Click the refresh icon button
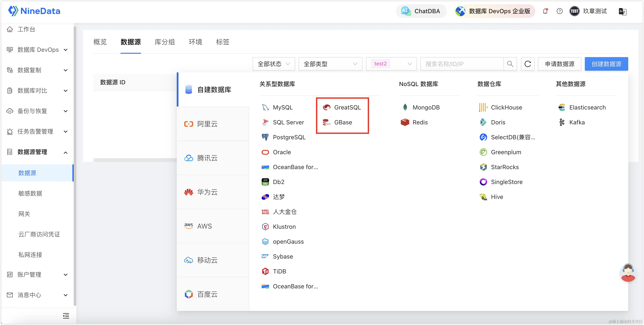The image size is (644, 325). click(x=528, y=64)
